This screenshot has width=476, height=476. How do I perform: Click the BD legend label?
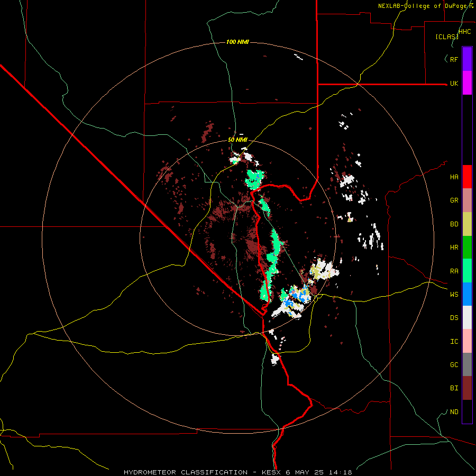pyautogui.click(x=454, y=224)
